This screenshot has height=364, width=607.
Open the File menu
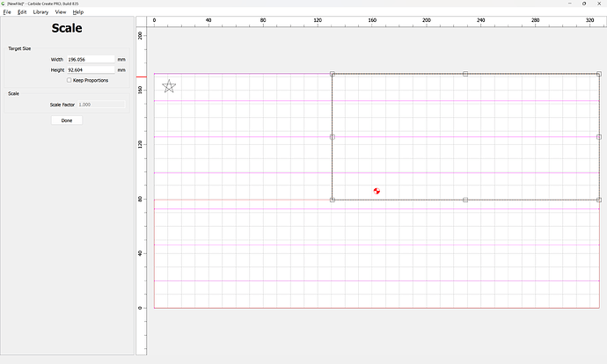click(x=7, y=12)
